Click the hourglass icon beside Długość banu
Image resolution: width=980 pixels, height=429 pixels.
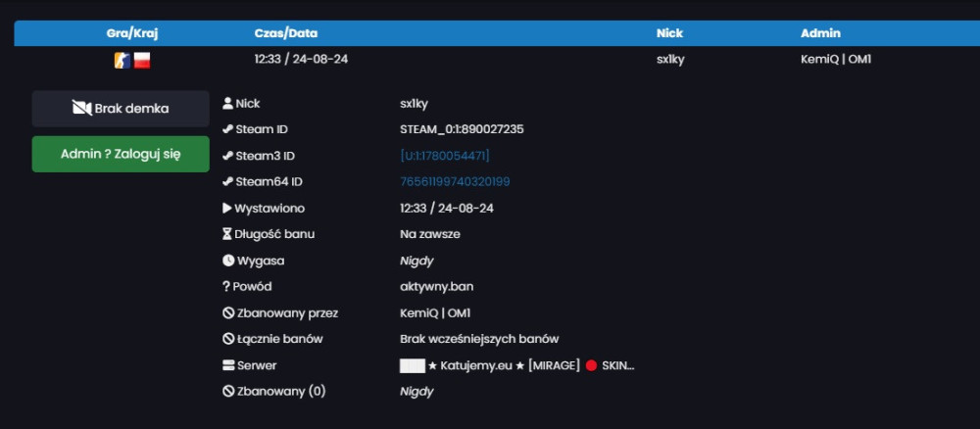point(227,234)
